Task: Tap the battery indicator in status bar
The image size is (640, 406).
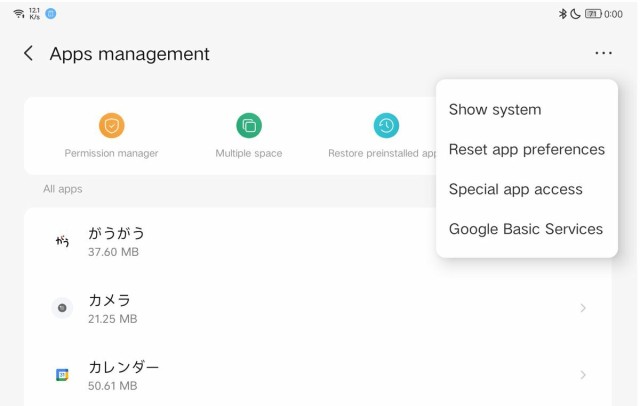Action: 592,14
